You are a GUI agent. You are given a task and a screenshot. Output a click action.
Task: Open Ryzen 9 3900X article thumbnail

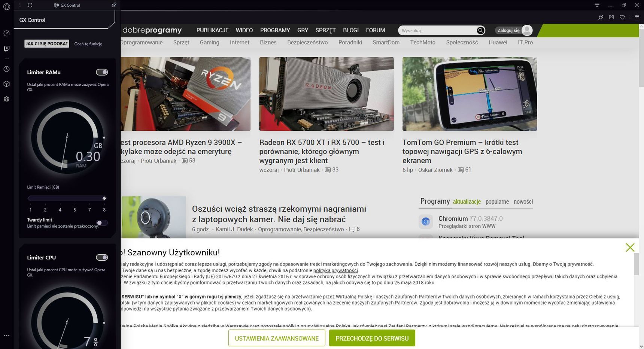point(186,94)
